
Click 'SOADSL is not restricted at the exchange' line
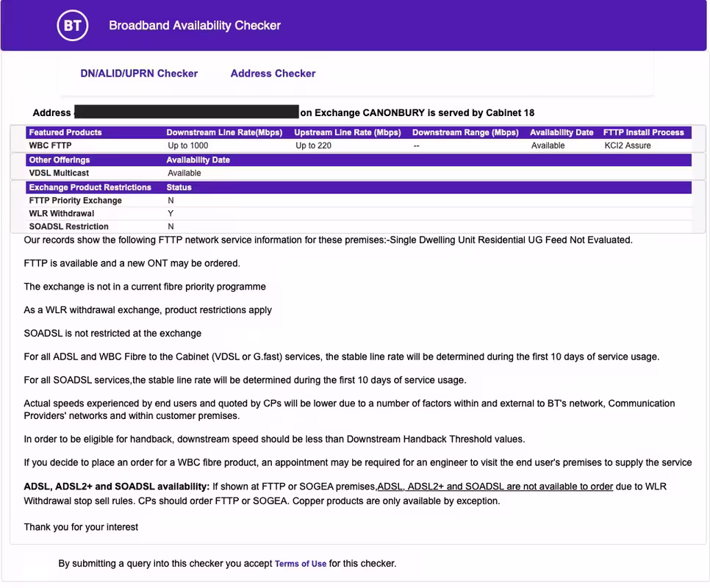click(112, 334)
